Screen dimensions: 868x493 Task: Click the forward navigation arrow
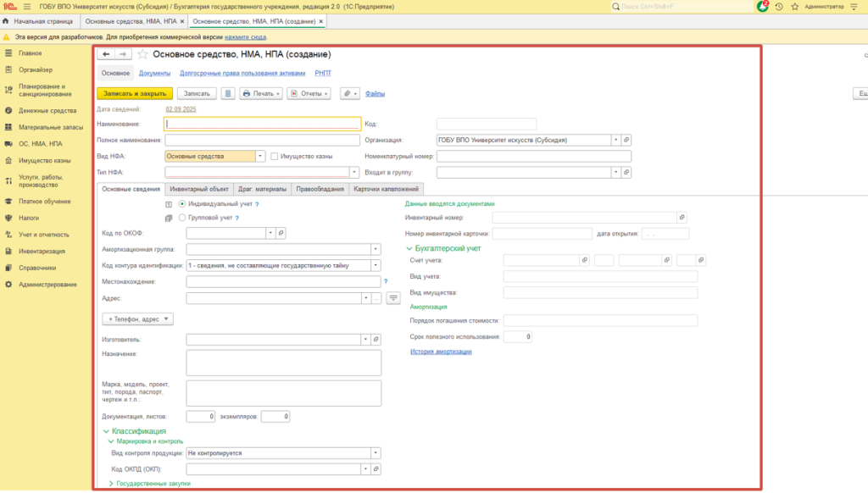pos(123,54)
